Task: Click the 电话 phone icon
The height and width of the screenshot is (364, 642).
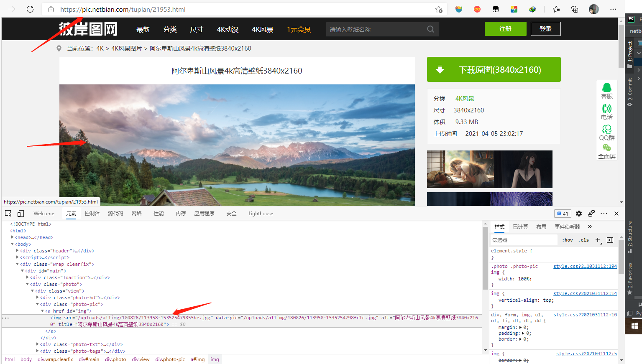Action: (607, 112)
